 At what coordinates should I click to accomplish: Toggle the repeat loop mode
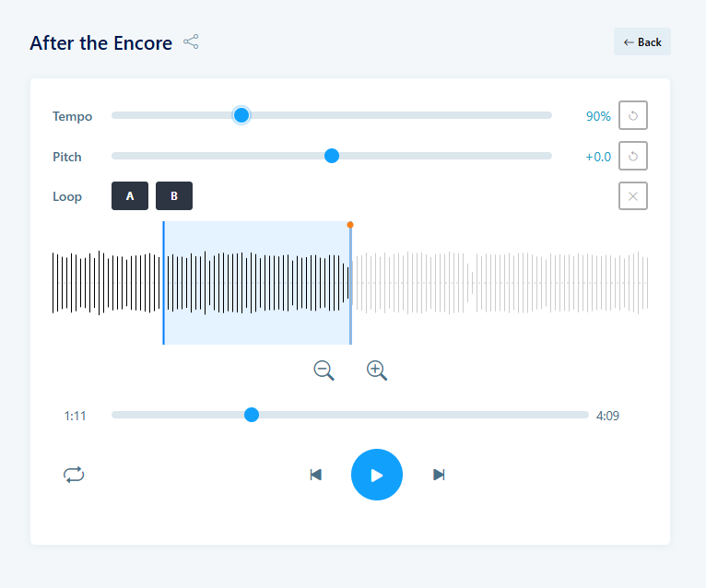coord(74,475)
